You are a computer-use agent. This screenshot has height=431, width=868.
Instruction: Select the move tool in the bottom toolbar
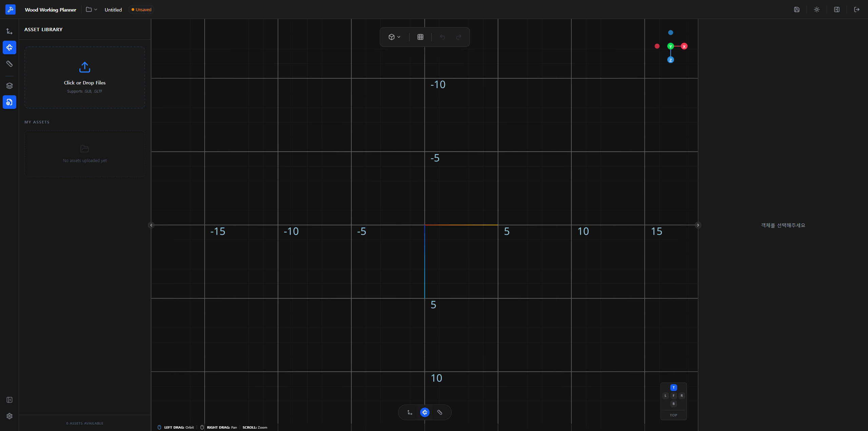coord(409,412)
